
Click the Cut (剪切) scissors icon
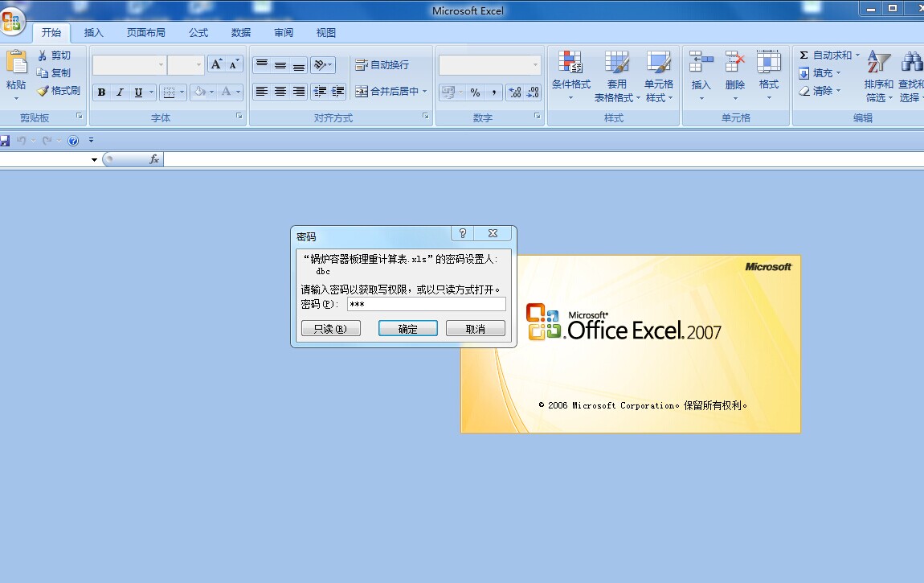(x=43, y=55)
